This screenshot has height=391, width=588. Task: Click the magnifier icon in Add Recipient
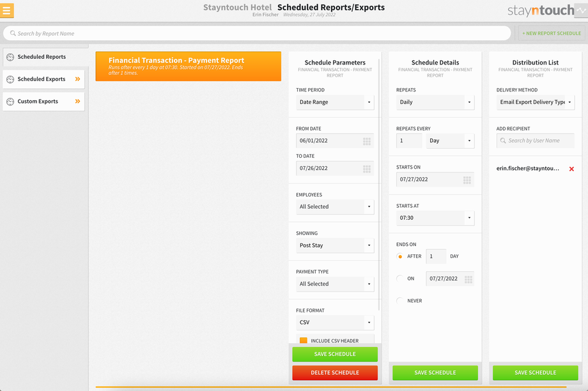(503, 141)
